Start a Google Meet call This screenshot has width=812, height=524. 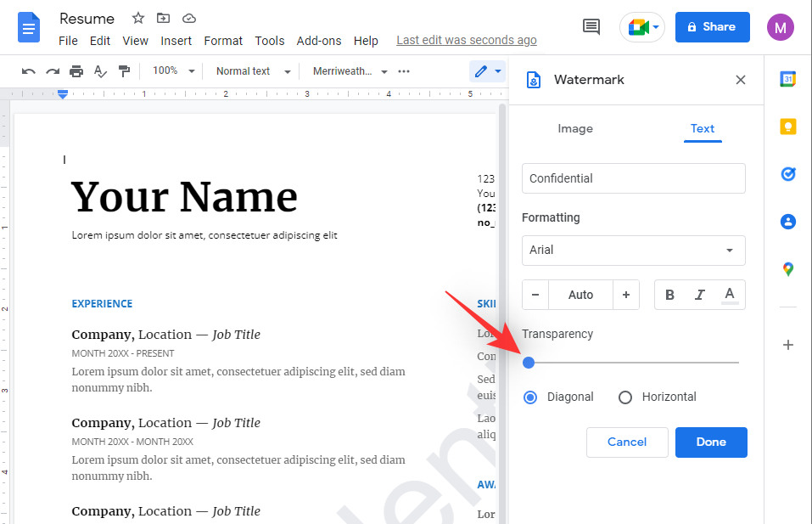pos(637,27)
